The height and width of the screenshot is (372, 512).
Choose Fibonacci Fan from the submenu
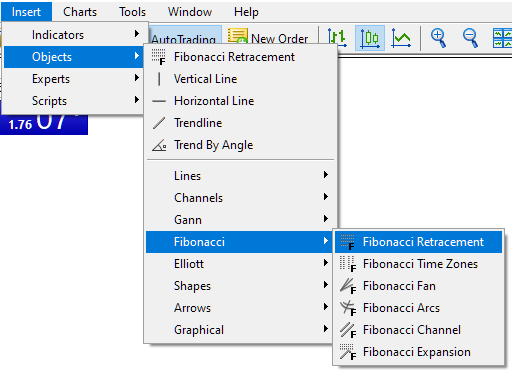click(418, 286)
